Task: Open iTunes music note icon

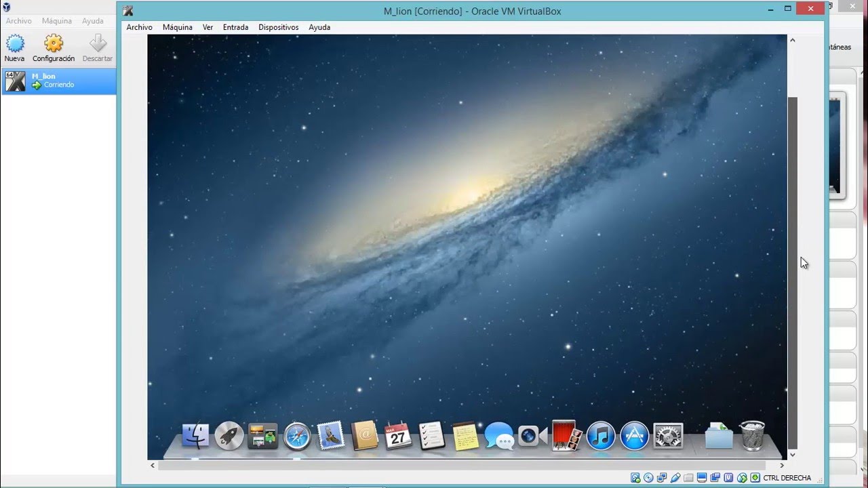Action: (x=601, y=436)
